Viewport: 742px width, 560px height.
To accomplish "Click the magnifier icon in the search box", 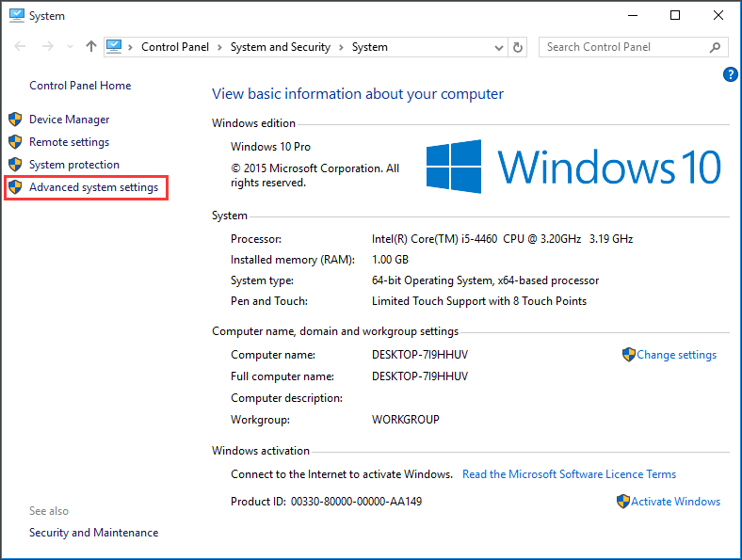I will coord(716,47).
